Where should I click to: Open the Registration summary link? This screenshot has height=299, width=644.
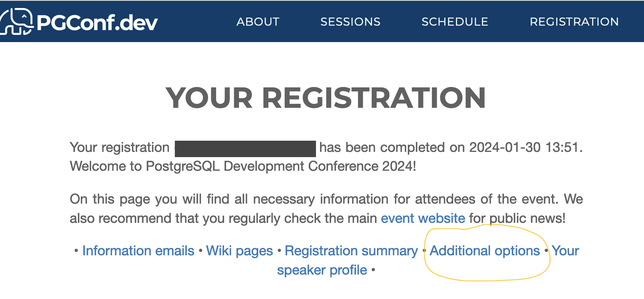coord(351,251)
